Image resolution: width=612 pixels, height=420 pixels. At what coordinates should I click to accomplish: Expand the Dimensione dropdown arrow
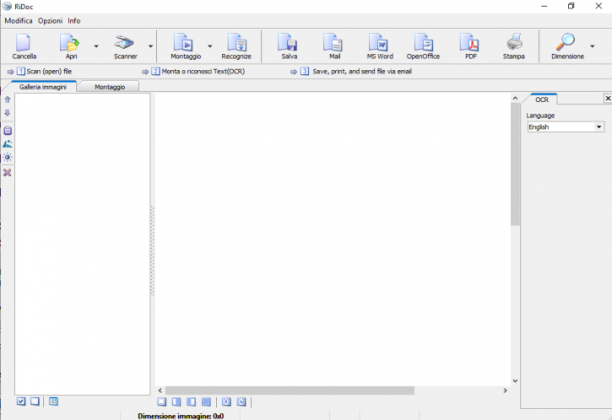(592, 46)
